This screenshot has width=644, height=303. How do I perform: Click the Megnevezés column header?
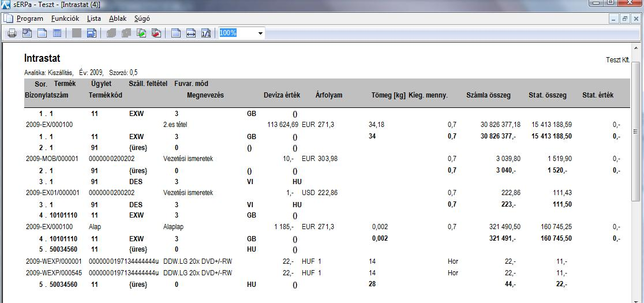[205, 95]
